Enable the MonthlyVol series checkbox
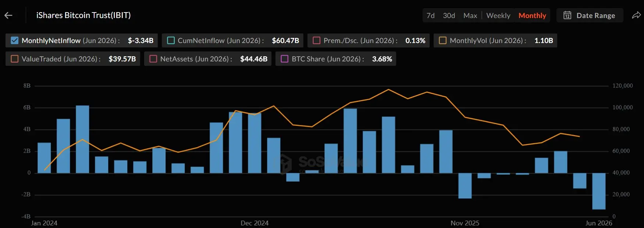 (443, 40)
